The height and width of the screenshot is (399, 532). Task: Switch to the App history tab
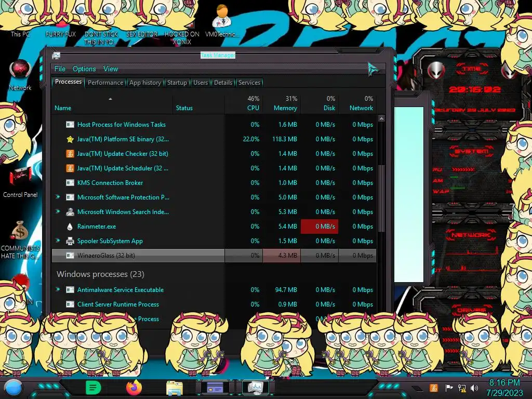pyautogui.click(x=145, y=83)
